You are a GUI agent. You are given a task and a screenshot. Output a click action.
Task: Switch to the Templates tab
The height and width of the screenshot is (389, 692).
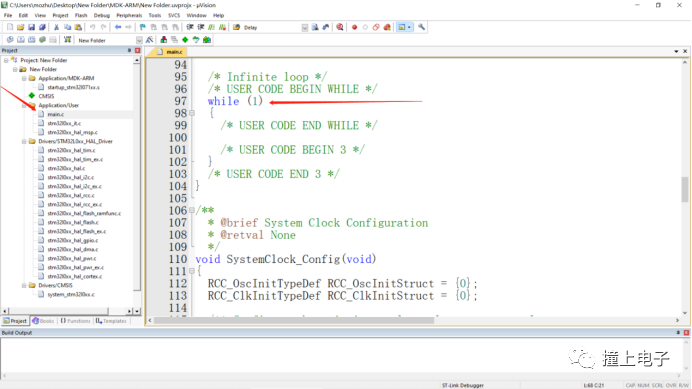[111, 321]
